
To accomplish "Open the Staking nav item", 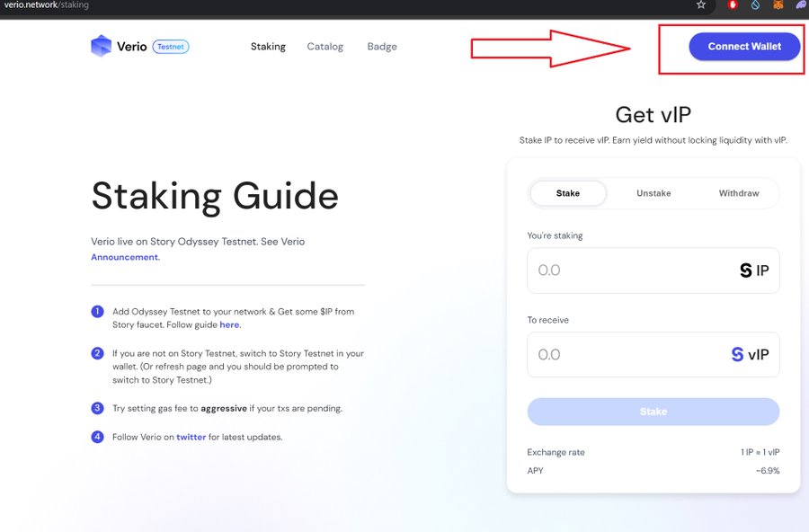I will pos(268,47).
